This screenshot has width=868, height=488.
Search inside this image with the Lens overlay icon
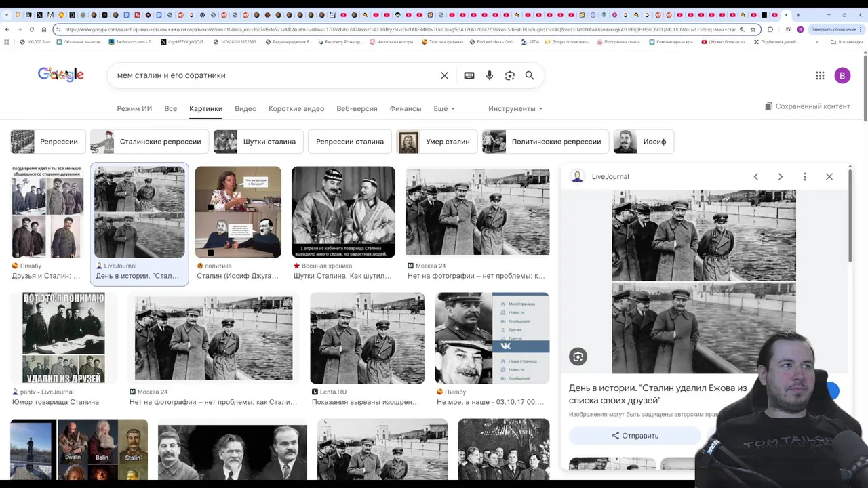(578, 357)
